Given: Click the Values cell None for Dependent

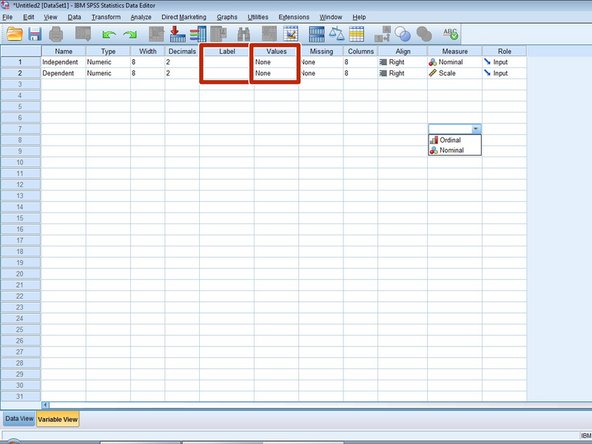Looking at the screenshot, I should (x=276, y=73).
